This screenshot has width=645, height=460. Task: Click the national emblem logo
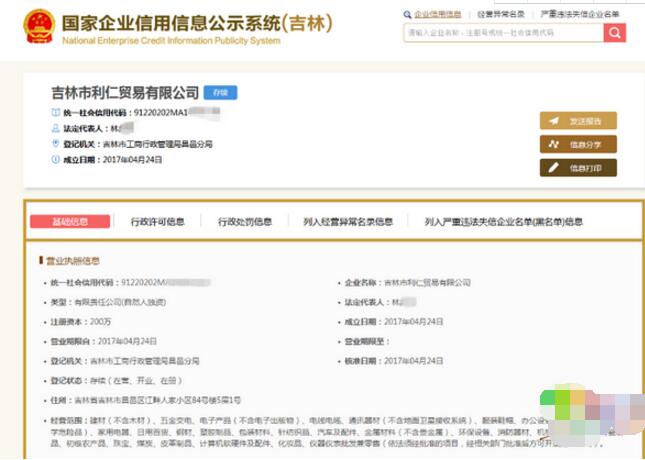coord(39,26)
